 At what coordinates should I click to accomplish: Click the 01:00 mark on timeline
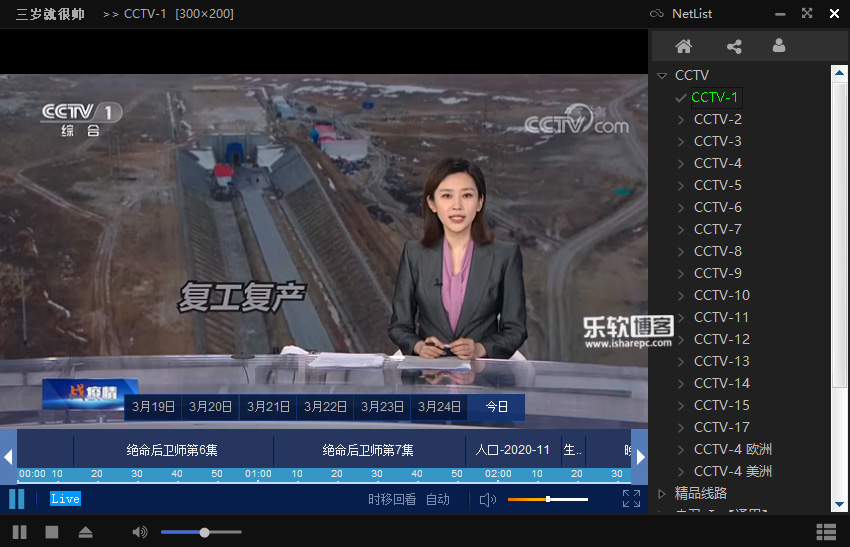pyautogui.click(x=258, y=474)
